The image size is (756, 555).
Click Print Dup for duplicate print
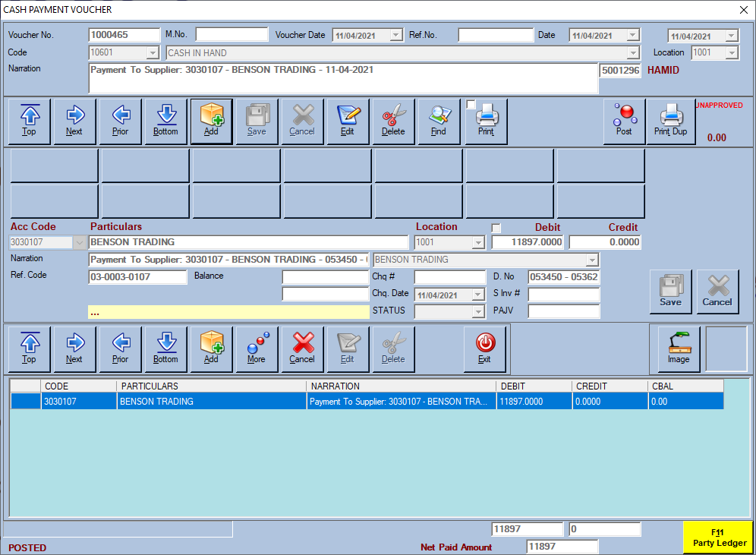point(670,121)
